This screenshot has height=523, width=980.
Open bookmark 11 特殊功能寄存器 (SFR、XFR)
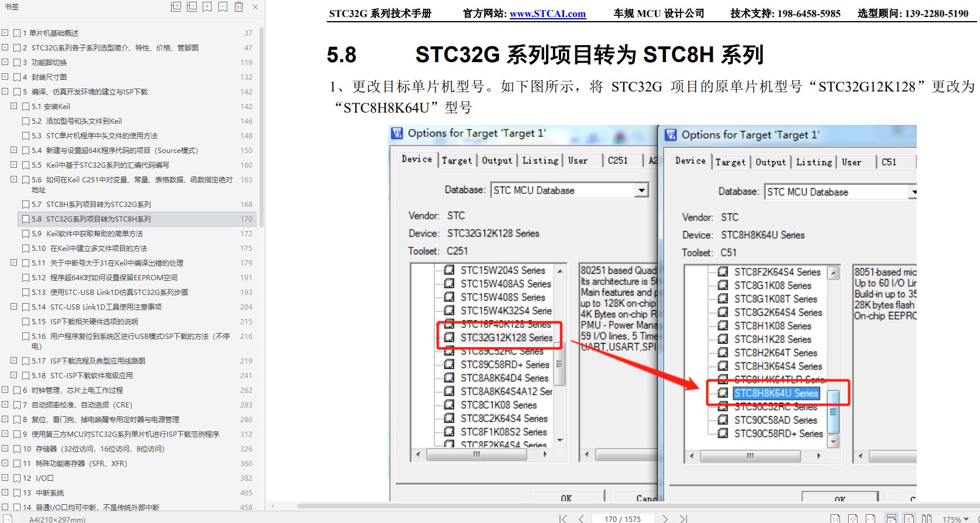click(75, 464)
